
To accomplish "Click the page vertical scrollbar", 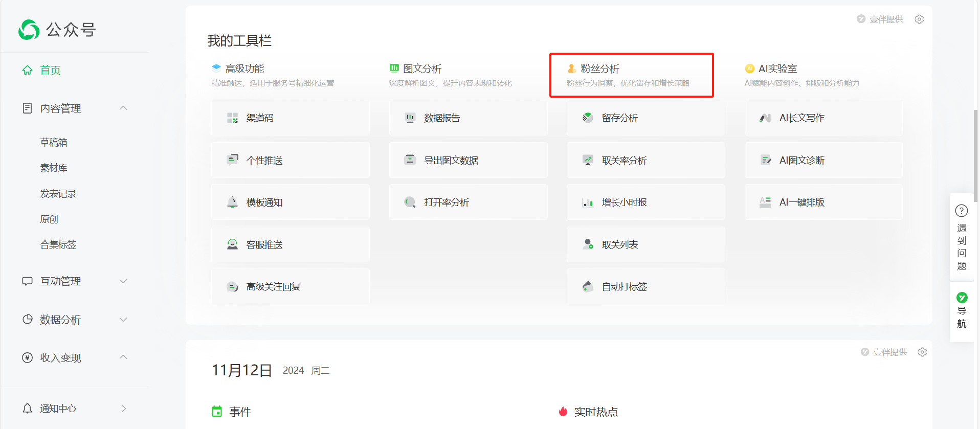I will (975, 156).
